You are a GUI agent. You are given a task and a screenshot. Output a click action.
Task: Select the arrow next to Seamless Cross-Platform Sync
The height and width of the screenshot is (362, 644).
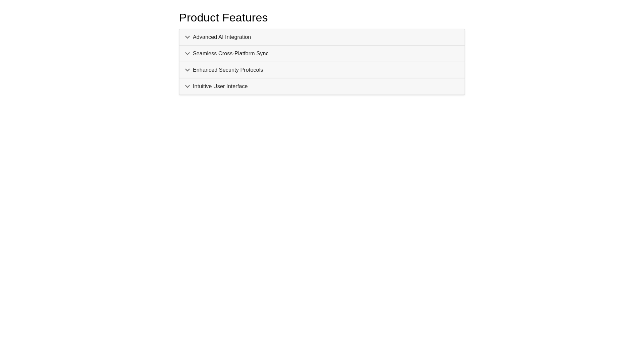point(187,54)
